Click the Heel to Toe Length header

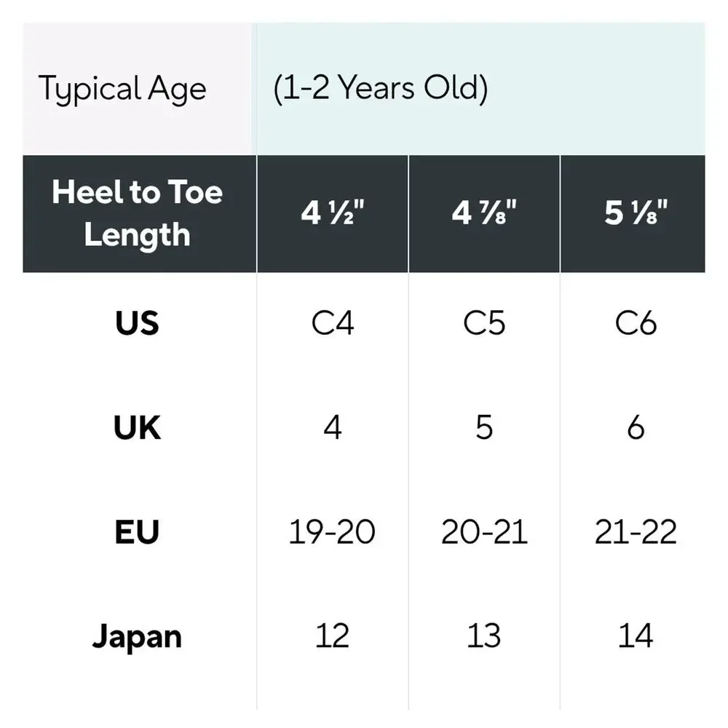(x=139, y=213)
